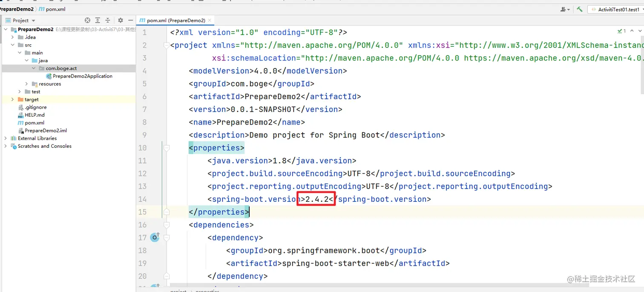Fold the properties block at line 10
The height and width of the screenshot is (292, 644).
click(x=167, y=148)
